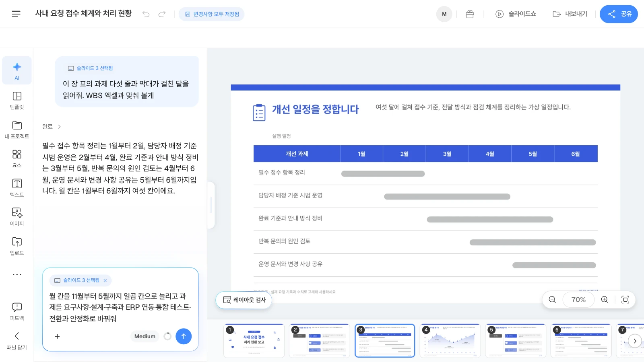
Task: Open the 70% zoom level dropdown
Action: coord(578,300)
